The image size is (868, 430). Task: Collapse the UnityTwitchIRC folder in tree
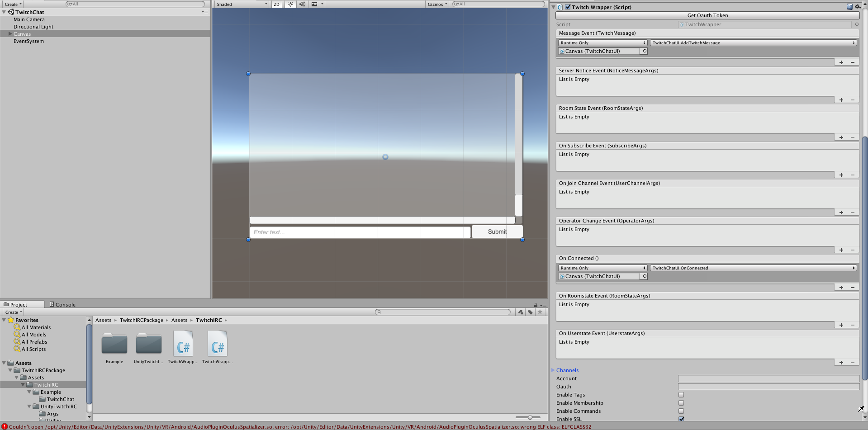29,406
